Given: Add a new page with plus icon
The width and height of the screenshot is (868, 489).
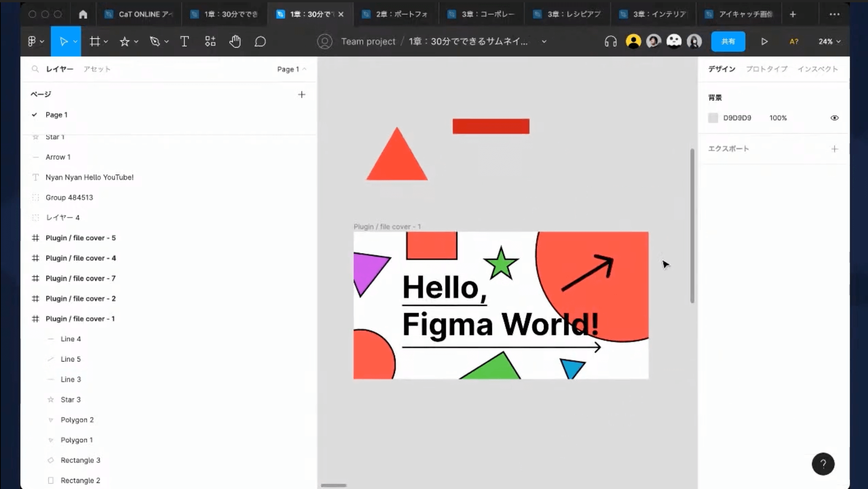Looking at the screenshot, I should coord(301,94).
